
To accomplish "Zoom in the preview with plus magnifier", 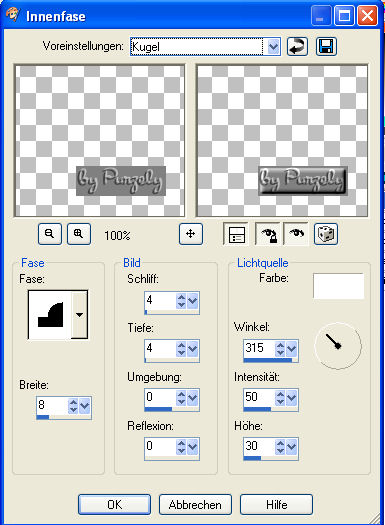I will point(79,234).
